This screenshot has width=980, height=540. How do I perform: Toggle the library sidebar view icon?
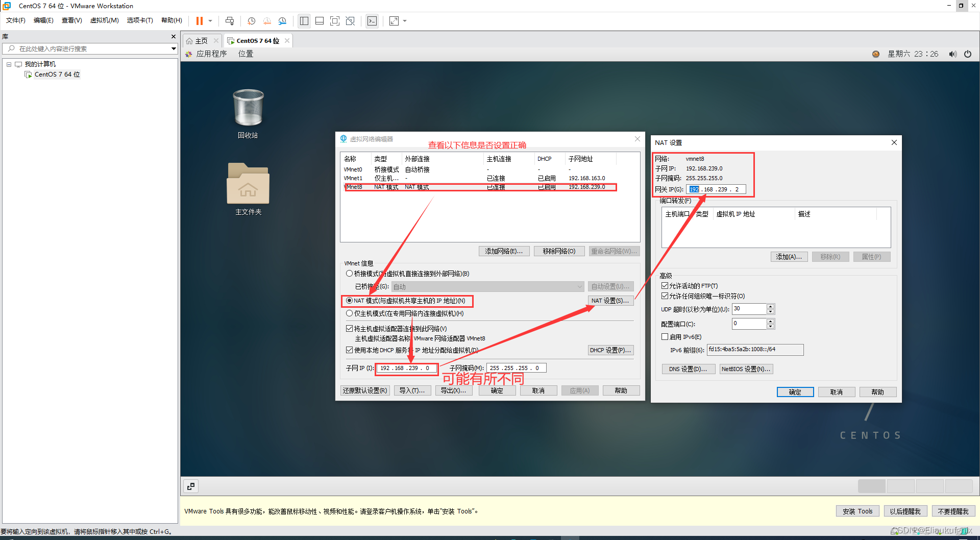[x=304, y=21]
